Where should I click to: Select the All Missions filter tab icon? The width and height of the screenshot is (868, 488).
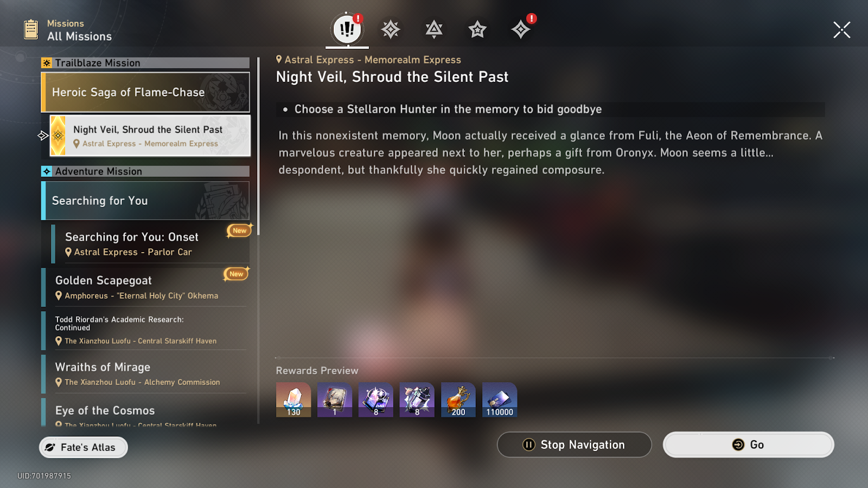pyautogui.click(x=347, y=29)
